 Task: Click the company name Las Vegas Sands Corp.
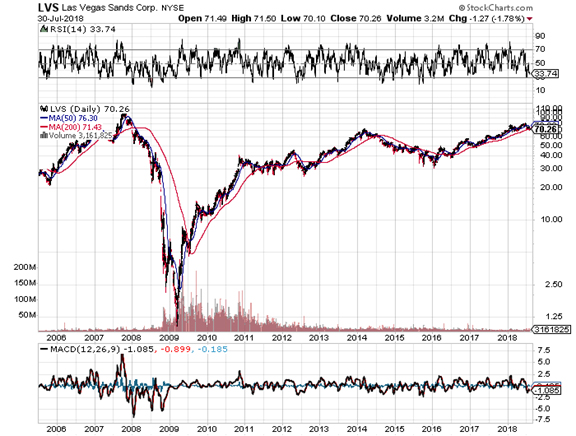click(x=109, y=8)
